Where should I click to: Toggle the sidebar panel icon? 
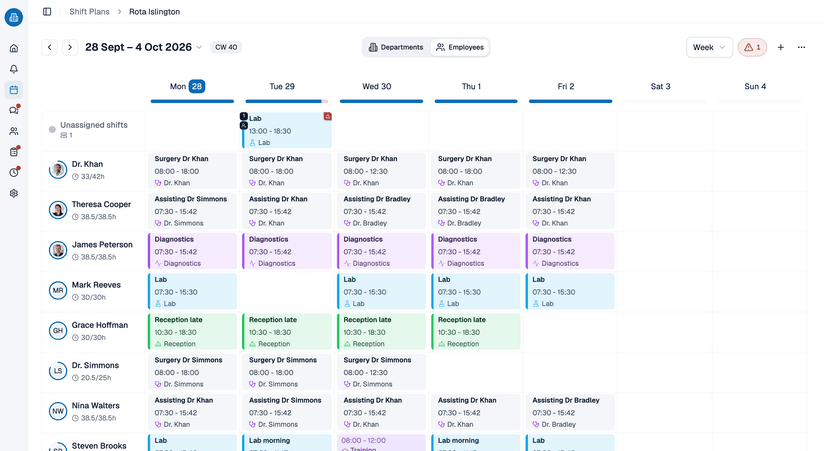[47, 12]
